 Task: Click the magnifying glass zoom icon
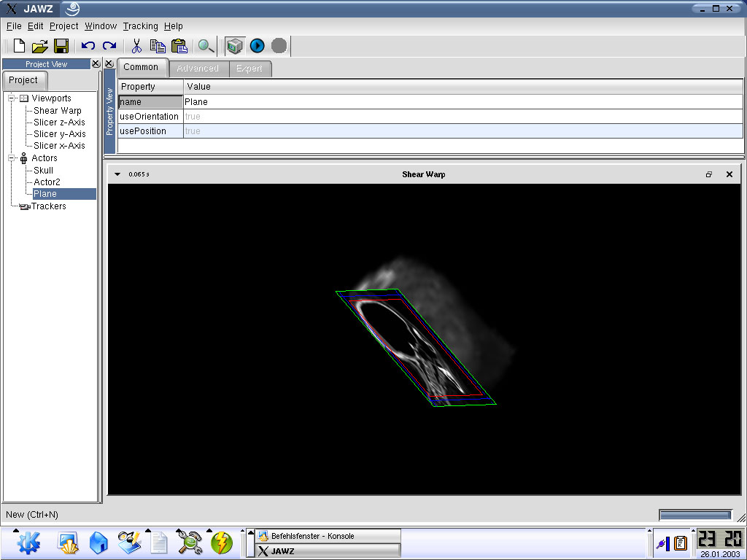206,46
